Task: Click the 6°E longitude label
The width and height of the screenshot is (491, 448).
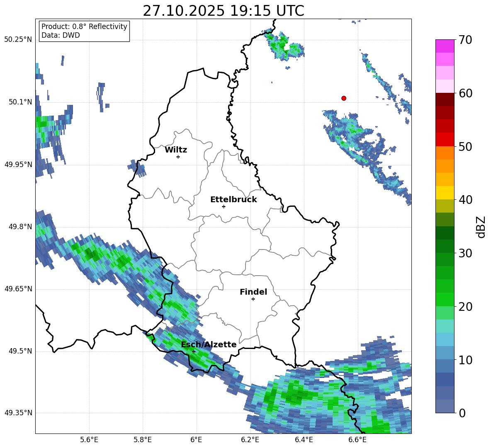Action: (196, 440)
